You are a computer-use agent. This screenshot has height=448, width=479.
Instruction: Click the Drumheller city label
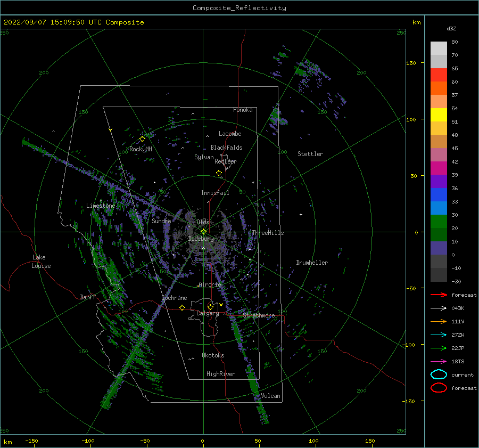coord(312,263)
